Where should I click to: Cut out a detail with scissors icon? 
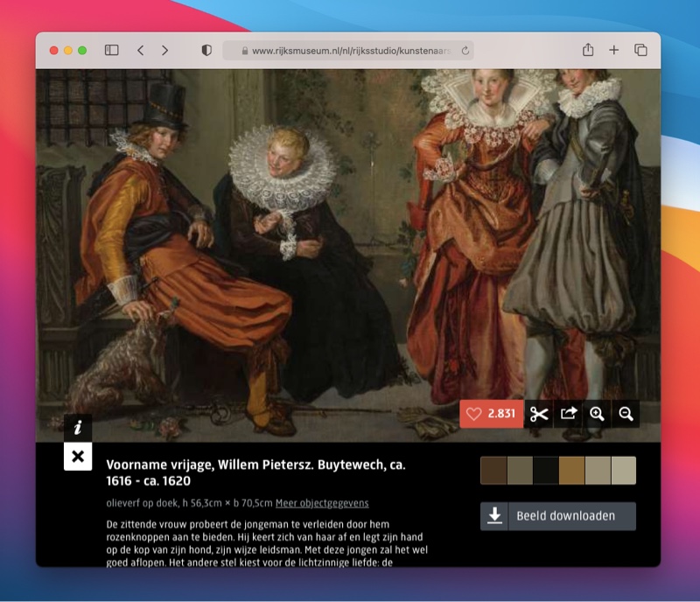click(539, 414)
